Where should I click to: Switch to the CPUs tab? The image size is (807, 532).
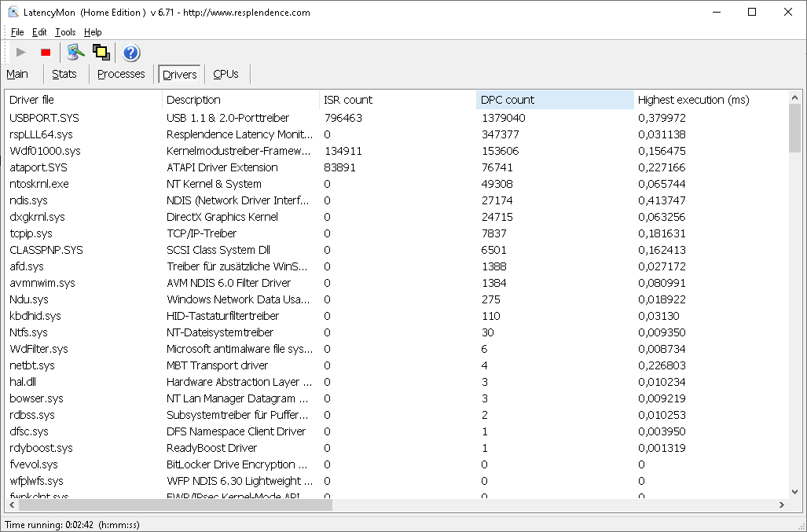[x=226, y=74]
